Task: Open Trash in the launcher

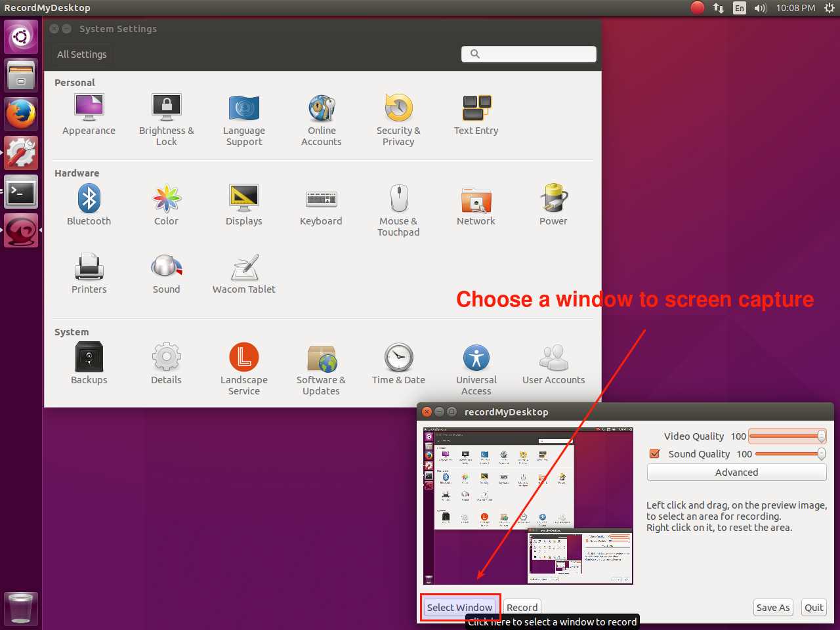Action: (21, 608)
